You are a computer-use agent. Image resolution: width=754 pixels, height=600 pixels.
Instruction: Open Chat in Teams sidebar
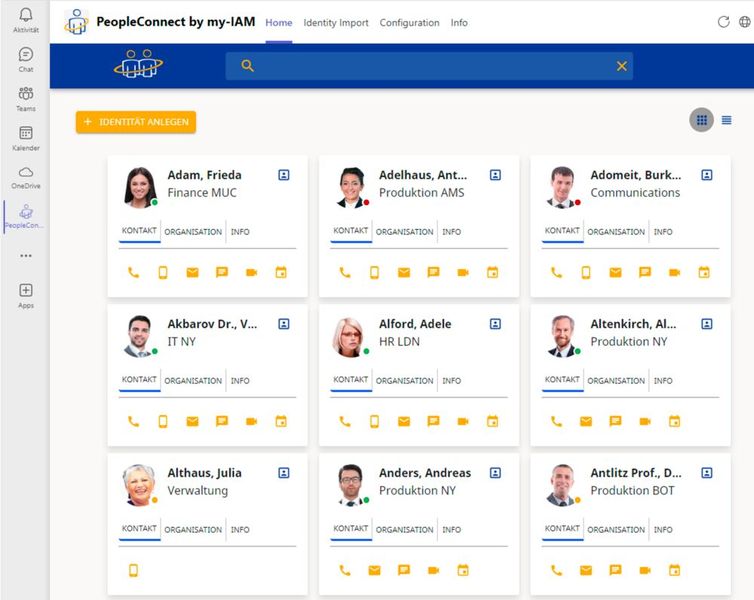[25, 60]
